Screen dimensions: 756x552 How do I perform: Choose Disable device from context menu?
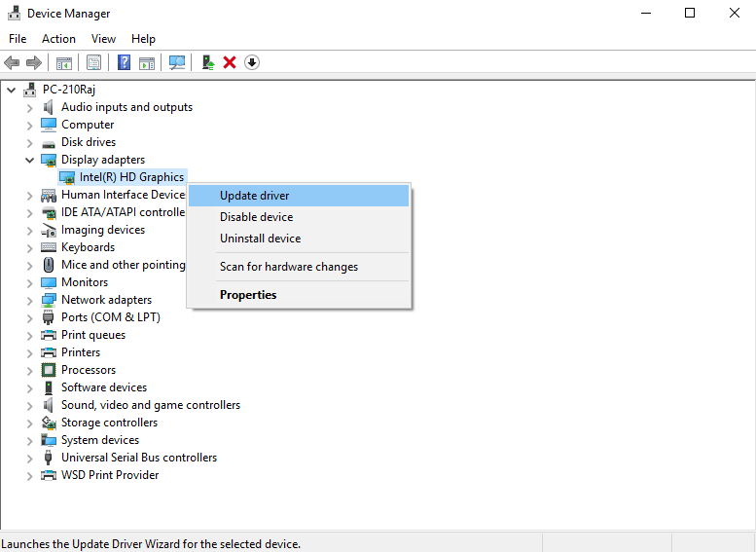pyautogui.click(x=299, y=217)
